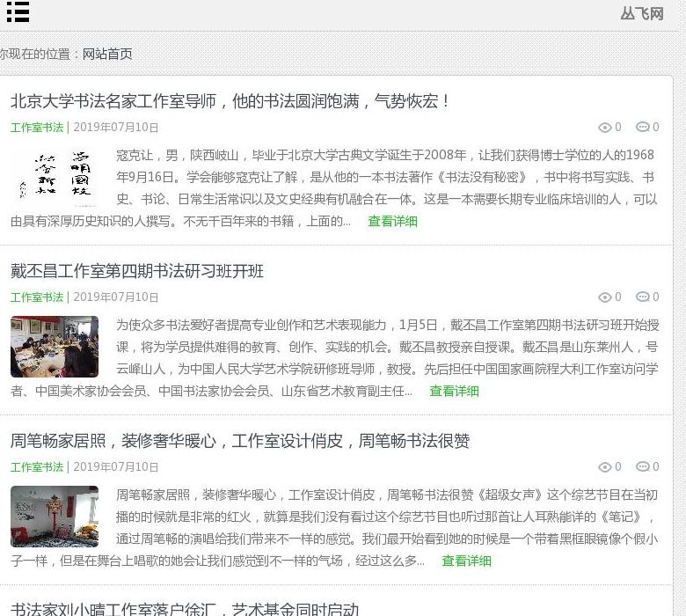
Task: Open calligraphy thumbnail of 北京大学 article
Action: pos(55,176)
